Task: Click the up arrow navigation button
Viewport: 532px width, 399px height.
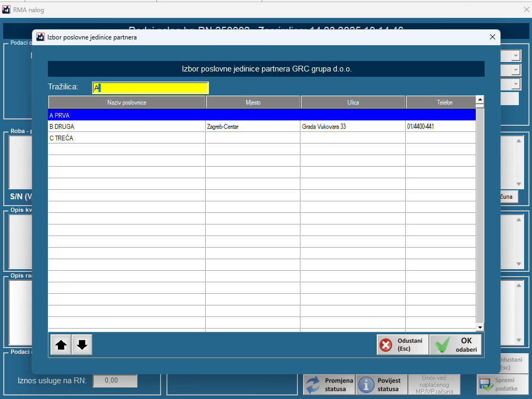Action: point(61,345)
